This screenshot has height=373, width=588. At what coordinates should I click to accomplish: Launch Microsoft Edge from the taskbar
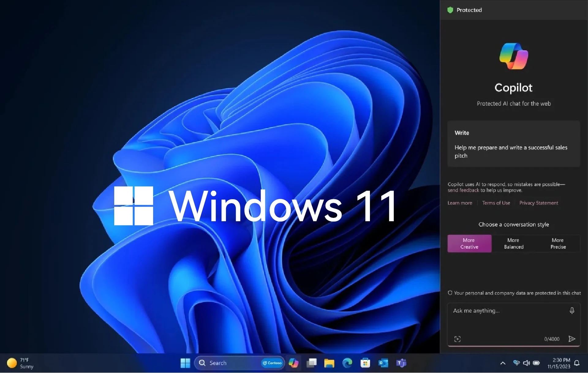(347, 363)
